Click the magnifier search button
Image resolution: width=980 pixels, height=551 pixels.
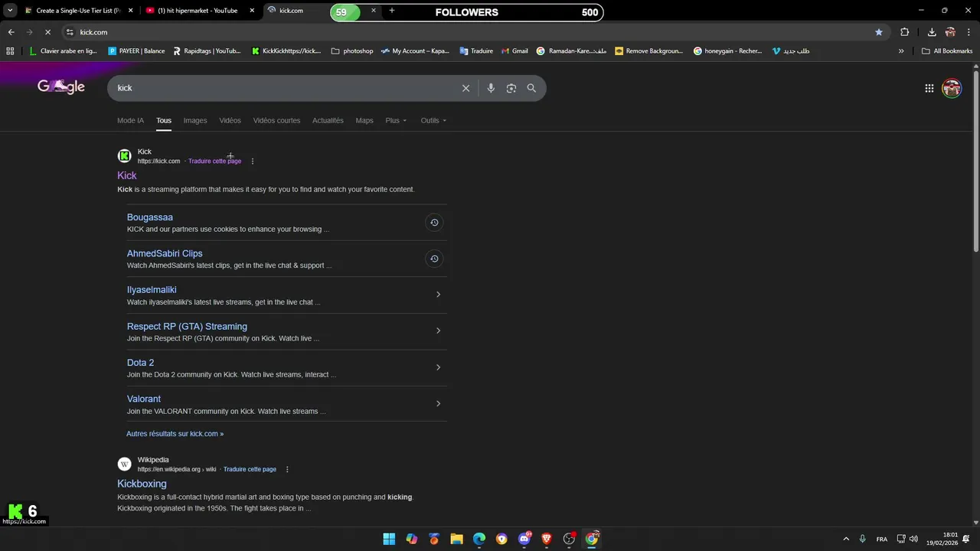tap(531, 88)
